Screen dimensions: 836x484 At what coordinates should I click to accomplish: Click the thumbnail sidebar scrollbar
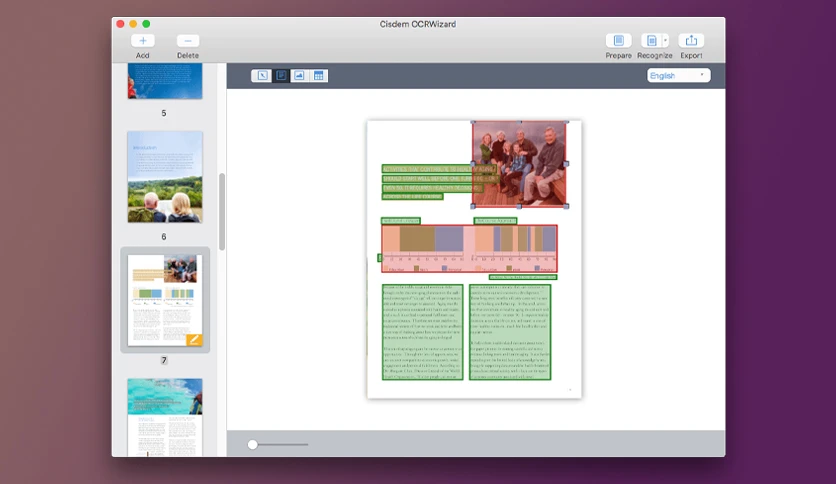click(x=222, y=212)
